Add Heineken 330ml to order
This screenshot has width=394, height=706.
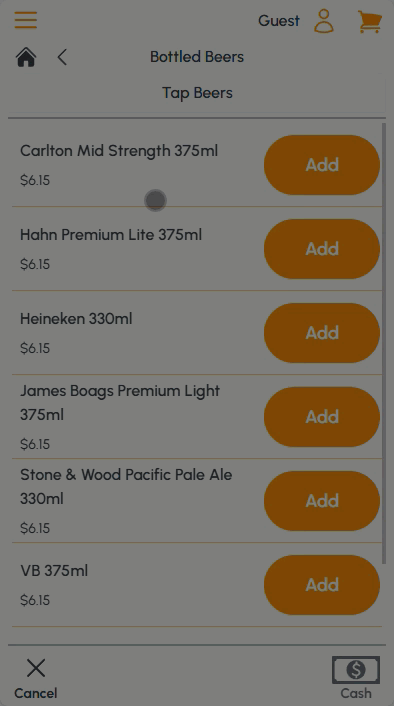(322, 333)
